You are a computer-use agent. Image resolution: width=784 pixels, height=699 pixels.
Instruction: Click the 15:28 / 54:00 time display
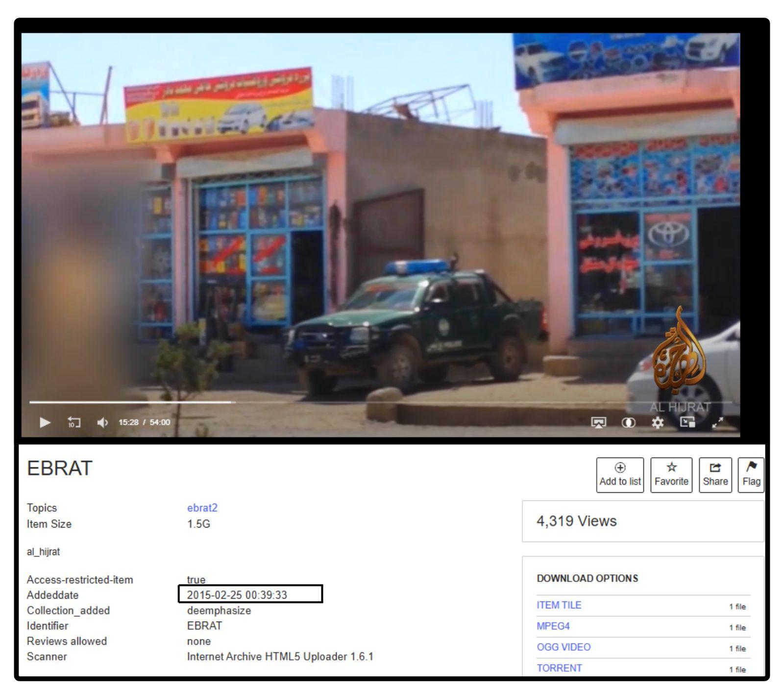point(144,422)
